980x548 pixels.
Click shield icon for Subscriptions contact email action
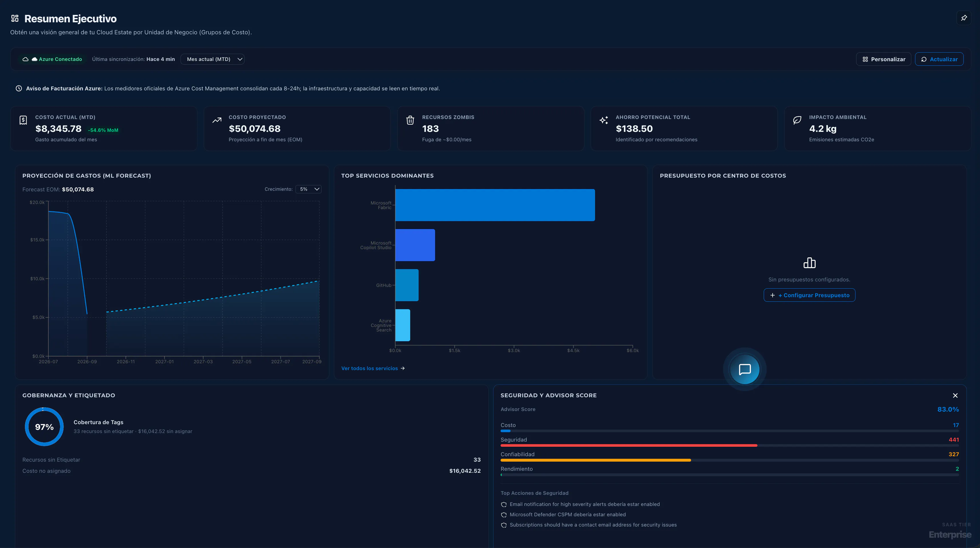(504, 525)
